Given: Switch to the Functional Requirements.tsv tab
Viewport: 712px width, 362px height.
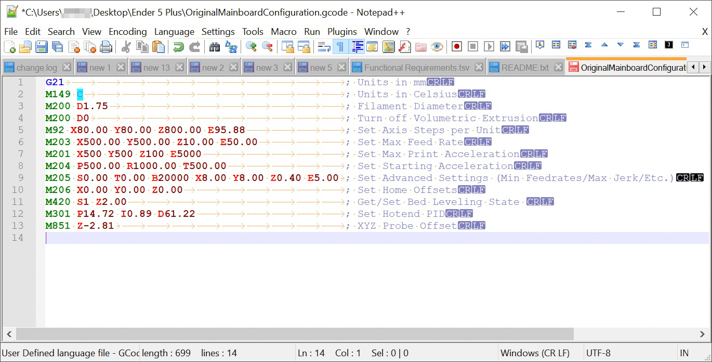Looking at the screenshot, I should [416, 67].
